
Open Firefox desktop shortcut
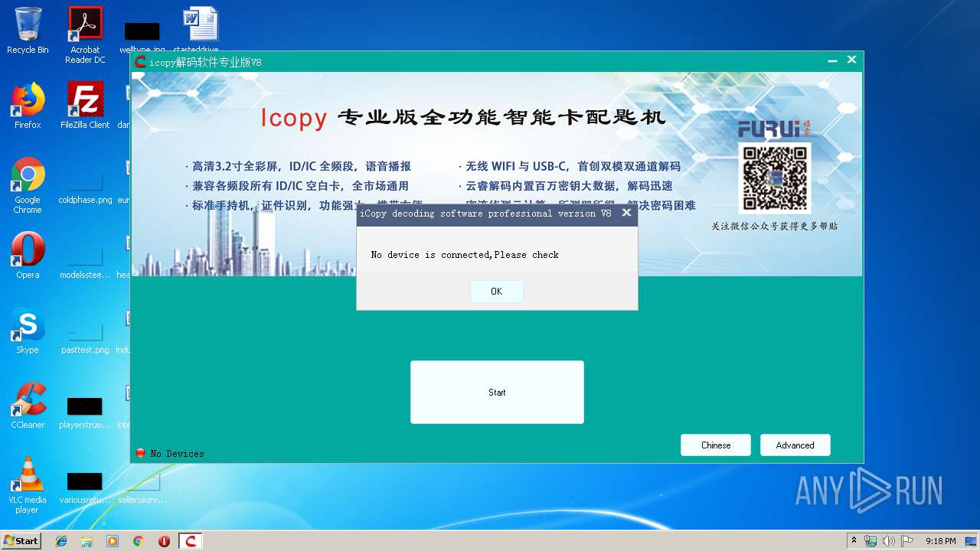[x=28, y=106]
